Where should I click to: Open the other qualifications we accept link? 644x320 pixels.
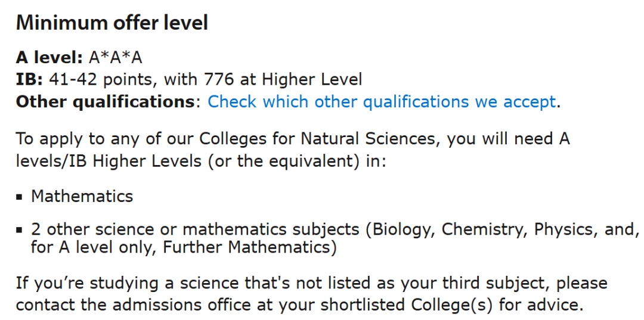point(382,102)
